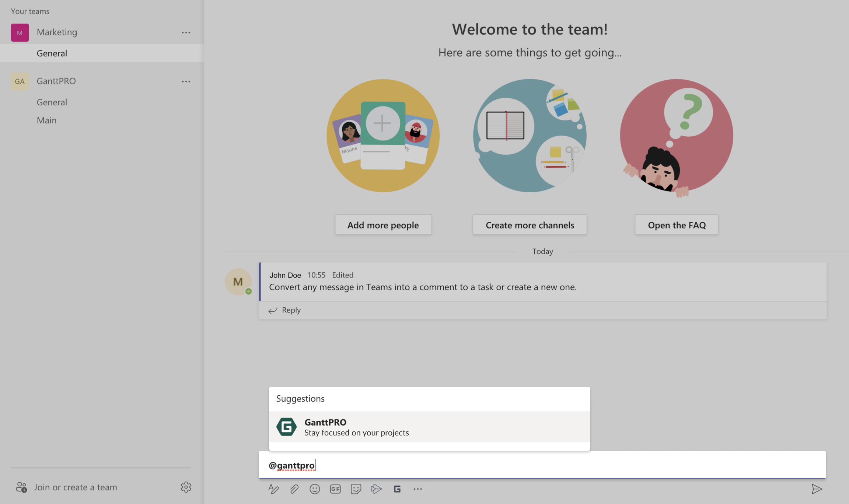Open the sticker picker
Image resolution: width=849 pixels, height=504 pixels.
(x=356, y=489)
